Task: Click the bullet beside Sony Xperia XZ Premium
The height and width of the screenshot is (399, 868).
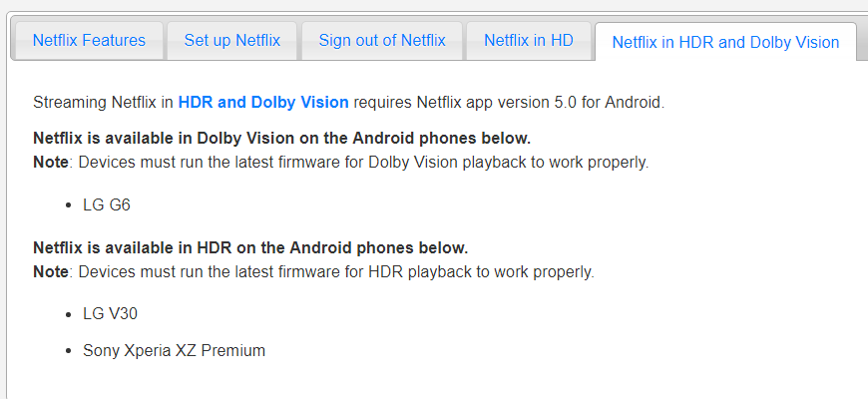Action: [69, 351]
